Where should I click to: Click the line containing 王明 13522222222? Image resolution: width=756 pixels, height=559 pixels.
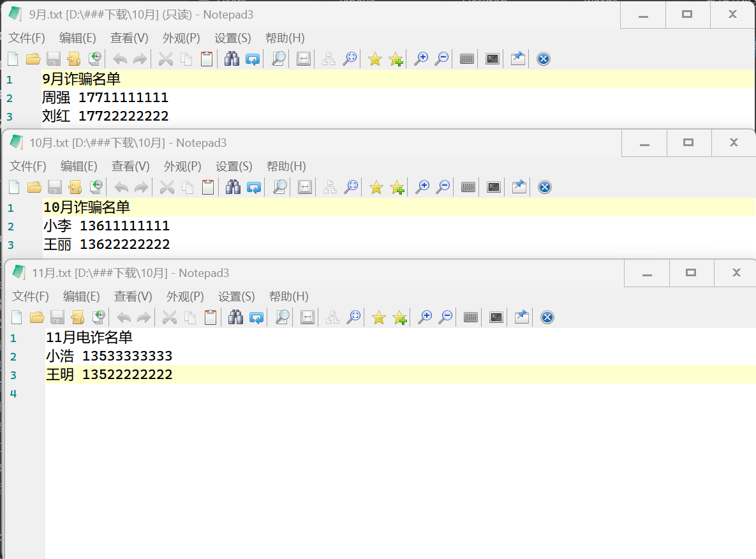point(109,375)
